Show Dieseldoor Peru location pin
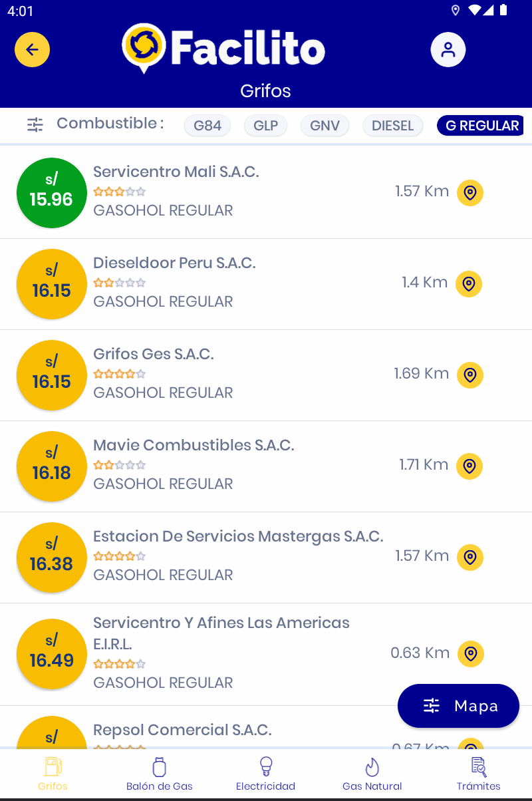The width and height of the screenshot is (532, 801). pyautogui.click(x=469, y=284)
